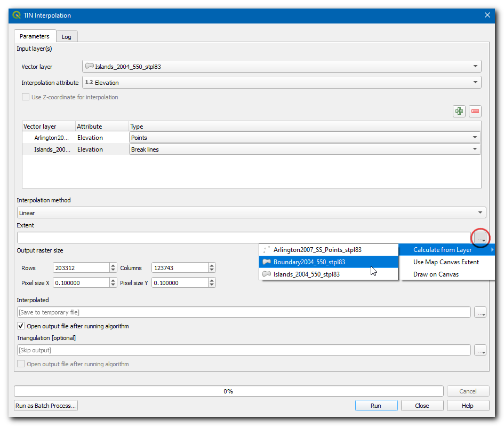Viewport: 504px width, 426px height.
Task: Open the Interpolation method Linear dropdown
Action: tap(251, 213)
